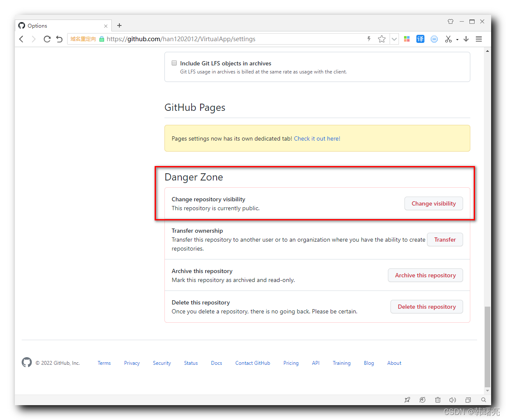506x420 pixels.
Task: Click the rocket boost icon in status bar
Action: click(407, 400)
